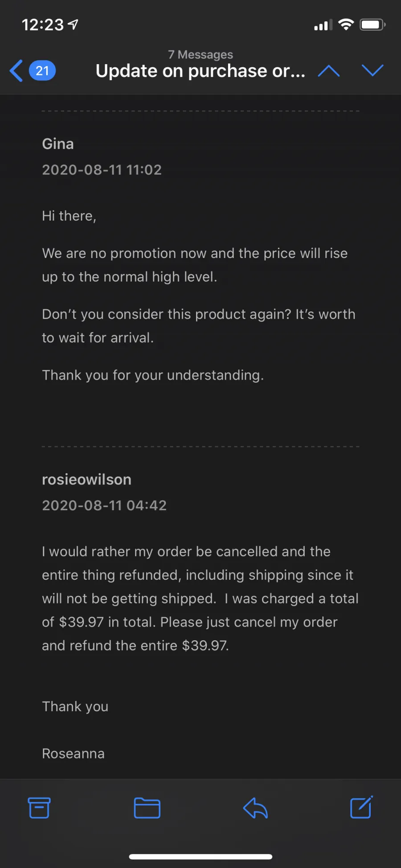
Task: Archive this email with the archive box icon
Action: click(x=39, y=807)
